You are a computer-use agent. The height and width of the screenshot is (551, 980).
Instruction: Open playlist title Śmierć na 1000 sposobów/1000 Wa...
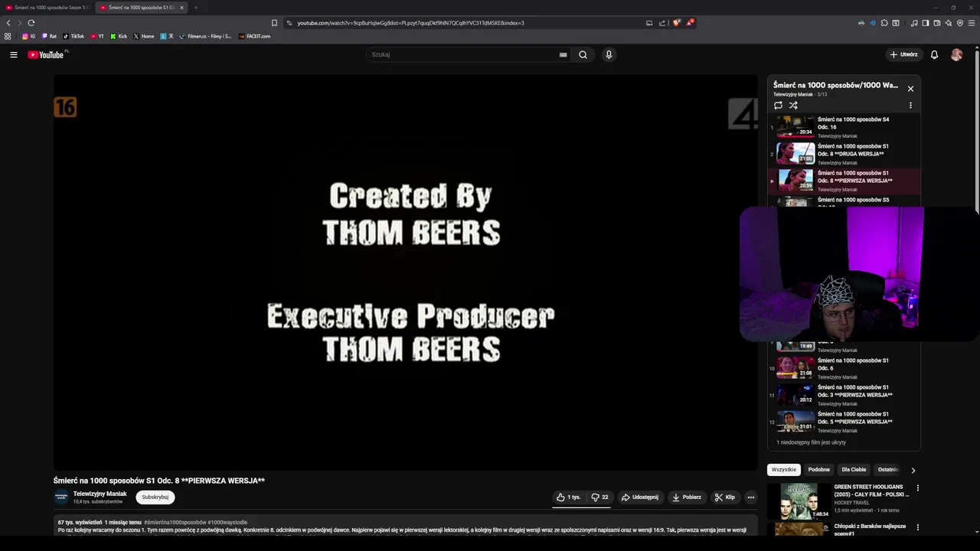click(x=835, y=85)
